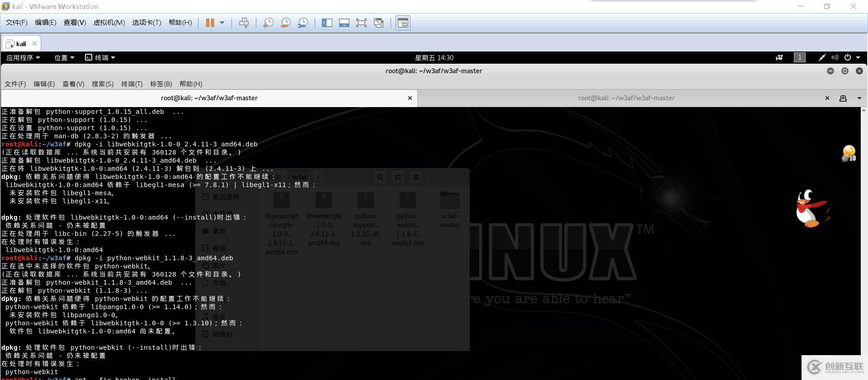Enter VMware full screen mode
Screen dimensions: 868x380
click(x=361, y=23)
